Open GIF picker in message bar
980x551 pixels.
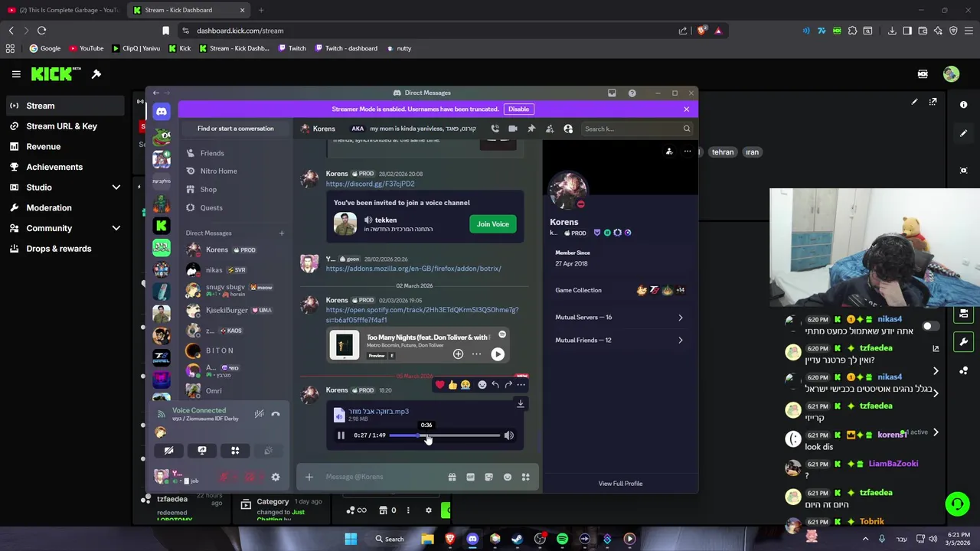click(470, 477)
